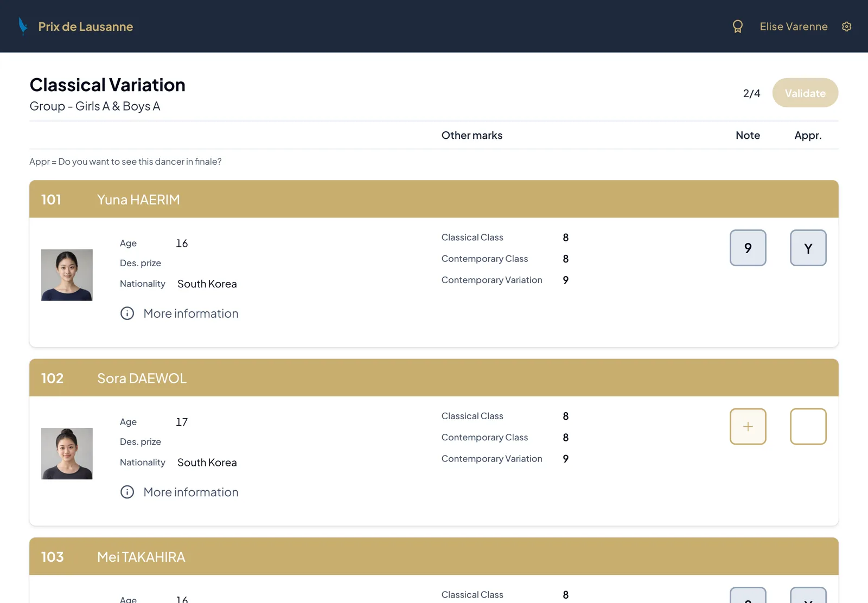Open settings gear icon next to Elise Varenne

click(x=846, y=27)
